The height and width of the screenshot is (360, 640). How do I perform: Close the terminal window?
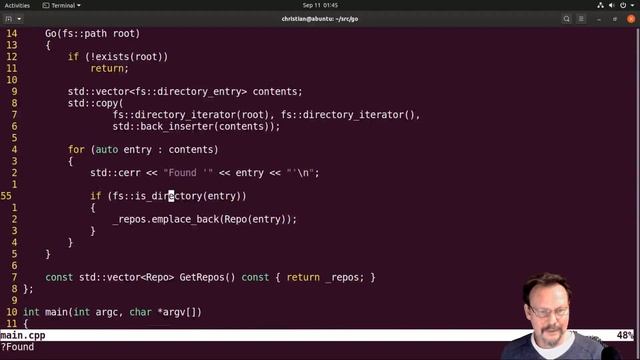(x=631, y=19)
